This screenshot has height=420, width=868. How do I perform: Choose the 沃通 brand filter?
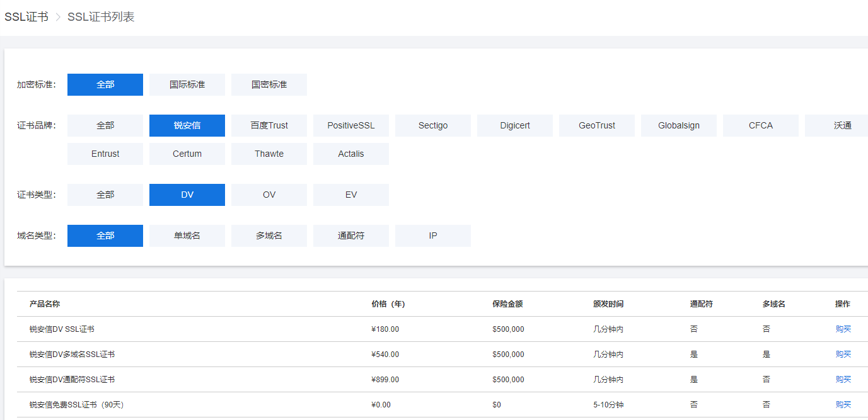[x=836, y=125]
